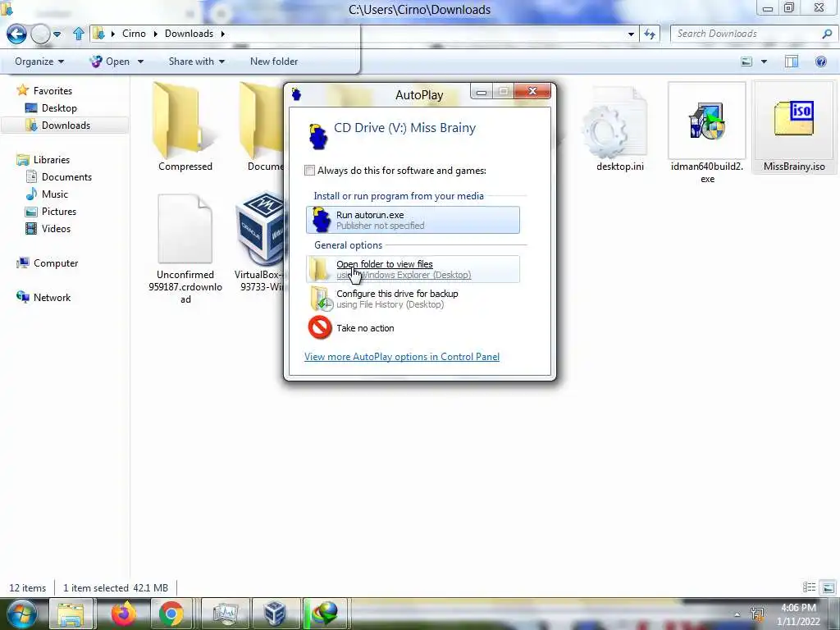Choose Configure this drive for backup
This screenshot has width=840, height=630.
point(413,299)
